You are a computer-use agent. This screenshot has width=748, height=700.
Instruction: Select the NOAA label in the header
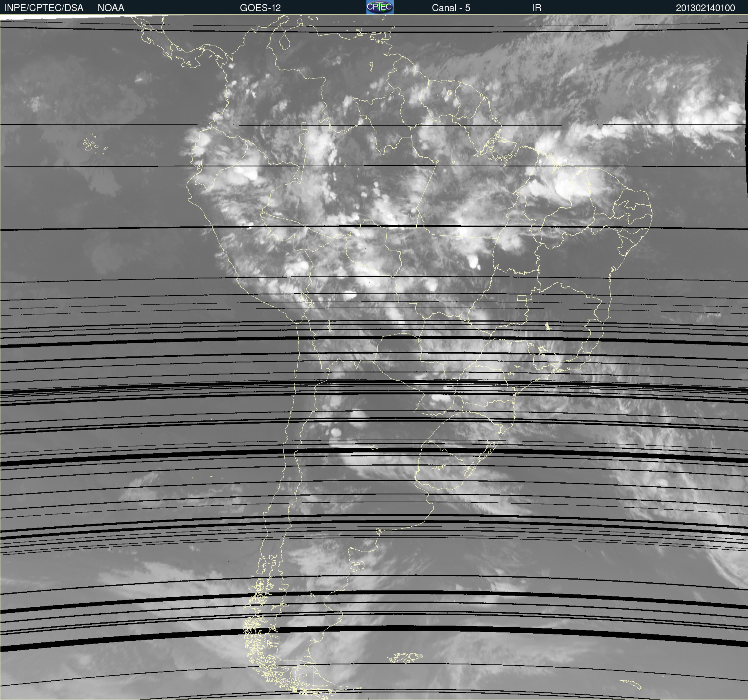tap(111, 8)
